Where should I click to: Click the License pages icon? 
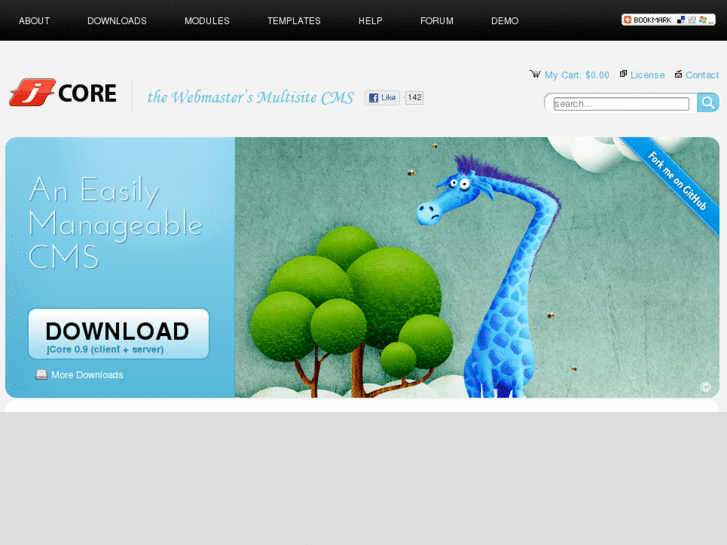coord(623,74)
